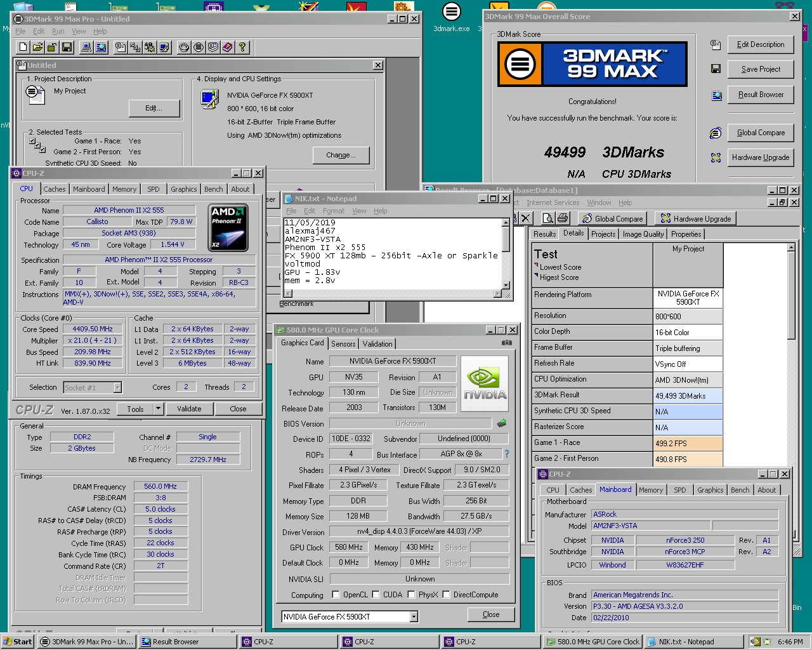The width and height of the screenshot is (812, 650).
Task: Click Hardware Upgrade in Result Browser toolbar
Action: click(696, 218)
